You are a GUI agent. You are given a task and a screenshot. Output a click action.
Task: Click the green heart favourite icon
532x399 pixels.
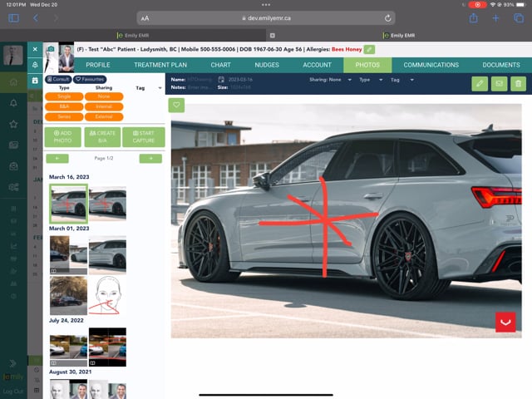coord(176,106)
